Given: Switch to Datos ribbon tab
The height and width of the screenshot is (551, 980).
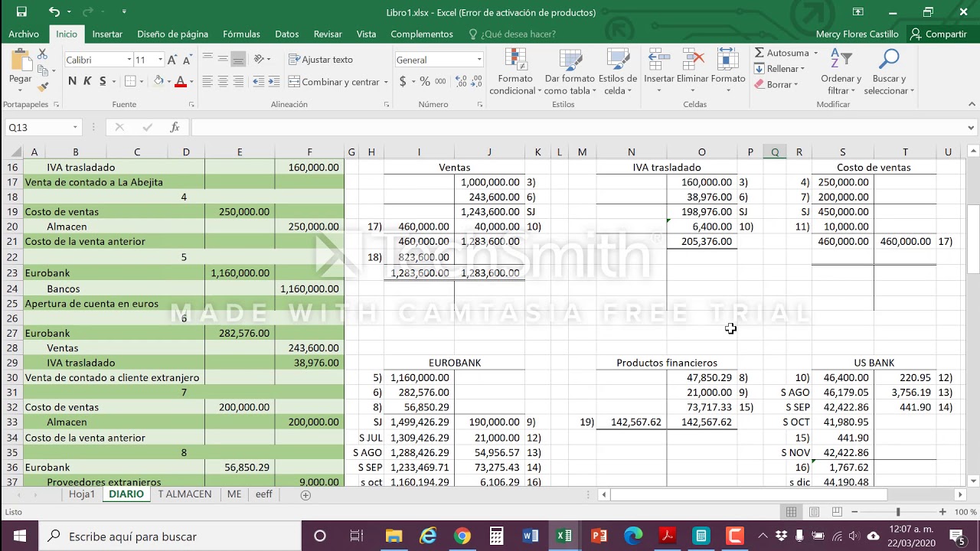Looking at the screenshot, I should point(287,34).
